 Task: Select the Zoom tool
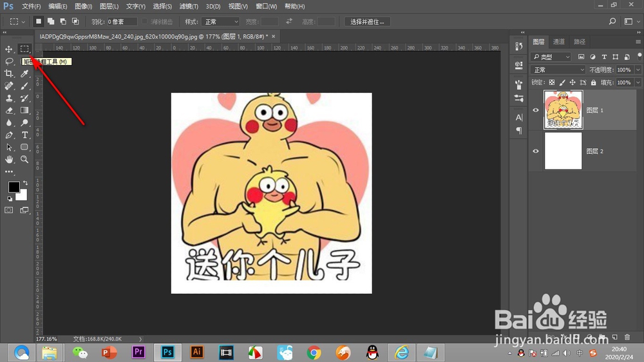tap(24, 160)
